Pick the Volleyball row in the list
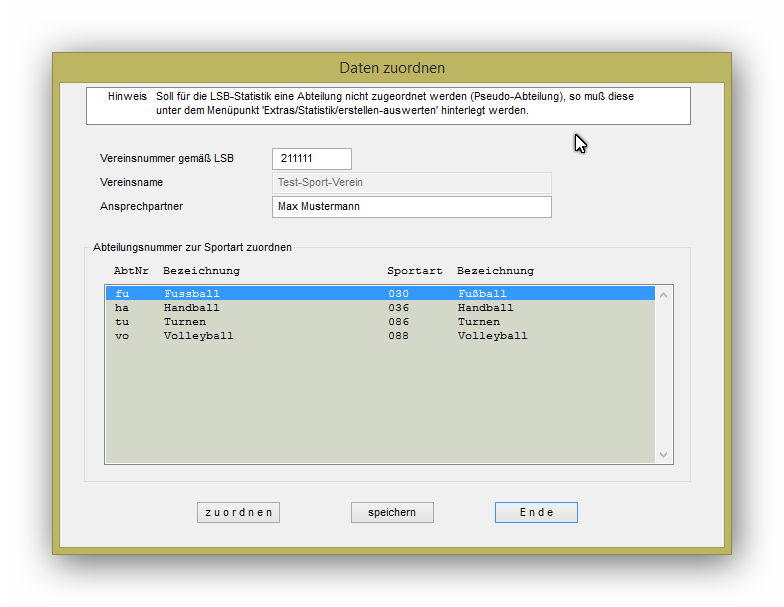784x607 pixels. coord(380,336)
